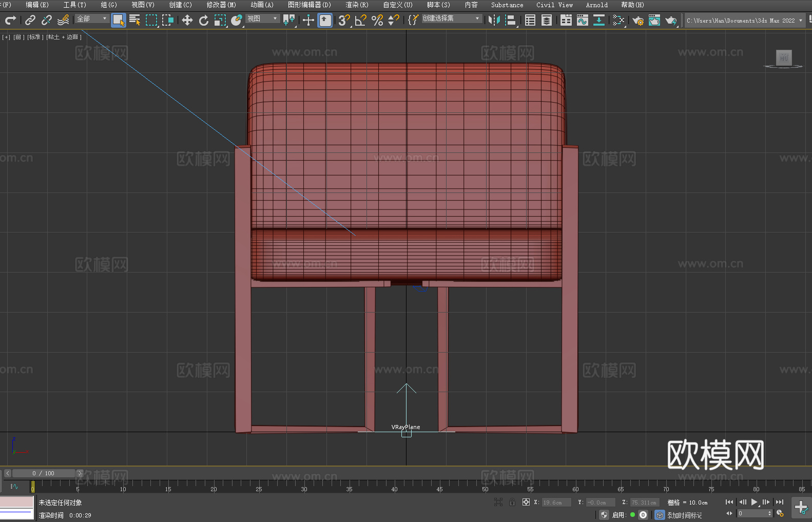
Task: Go to start of animation
Action: (729, 502)
